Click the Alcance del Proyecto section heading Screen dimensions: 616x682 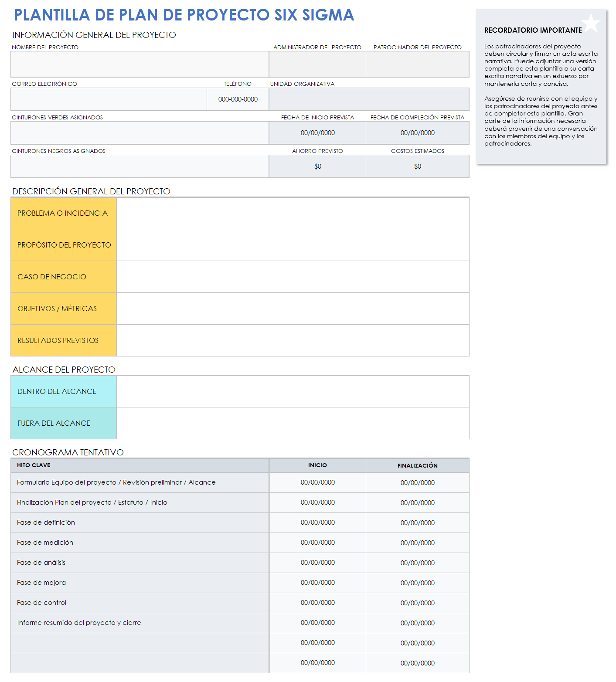click(x=64, y=370)
